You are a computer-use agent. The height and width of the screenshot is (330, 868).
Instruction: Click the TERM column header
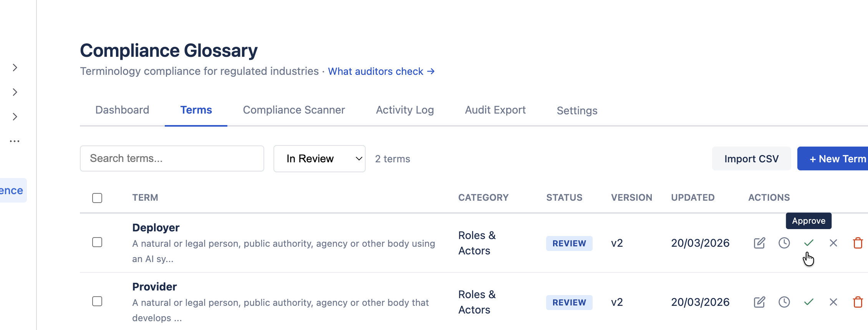pos(145,198)
